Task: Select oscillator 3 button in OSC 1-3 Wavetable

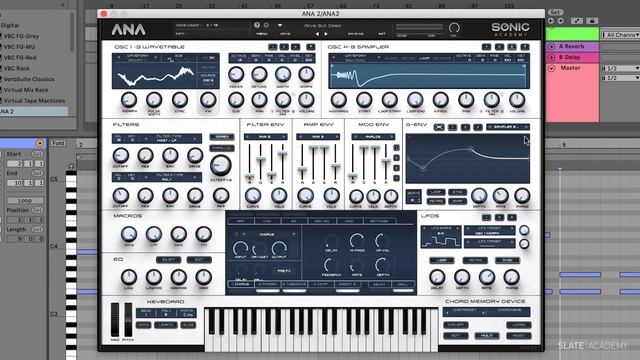Action: tap(296, 47)
